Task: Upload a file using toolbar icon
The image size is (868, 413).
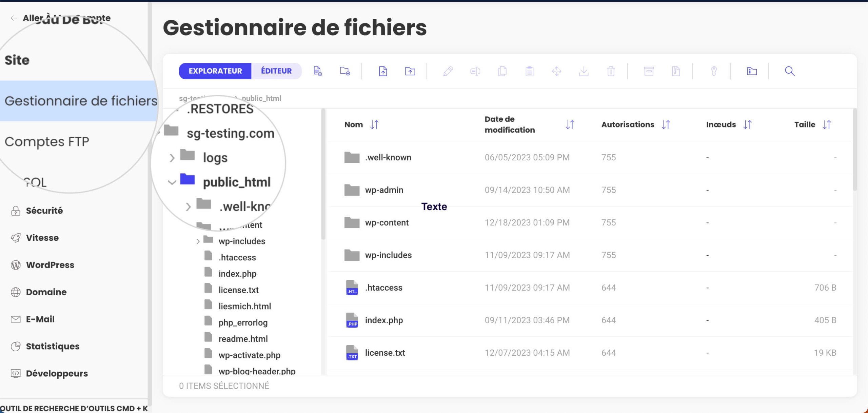Action: [x=383, y=71]
